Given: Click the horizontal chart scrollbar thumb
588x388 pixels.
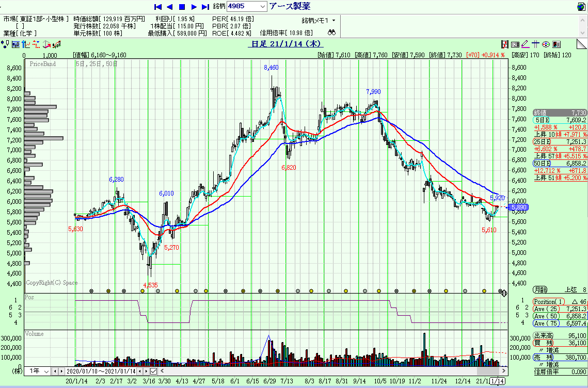Looking at the screenshot, I should [x=488, y=371].
